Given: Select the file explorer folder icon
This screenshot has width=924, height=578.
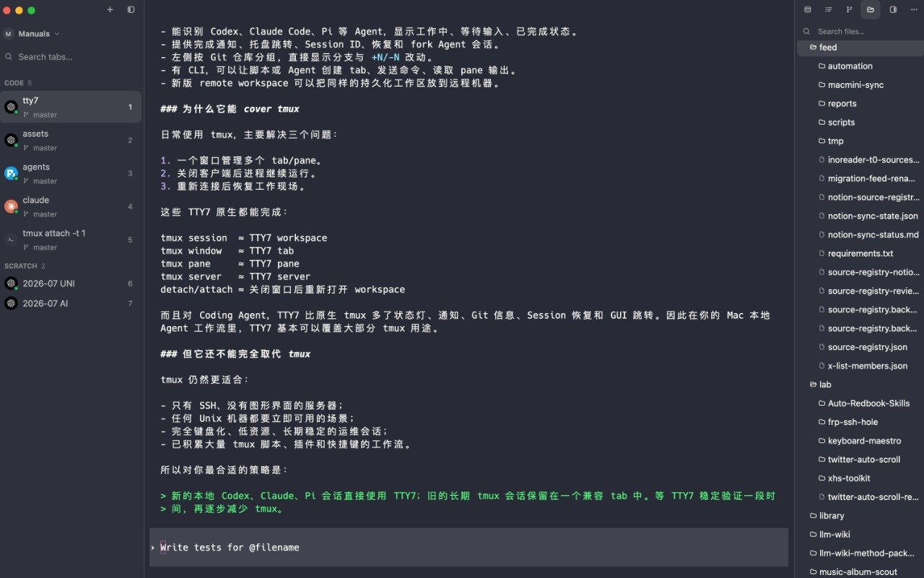Looking at the screenshot, I should (871, 9).
